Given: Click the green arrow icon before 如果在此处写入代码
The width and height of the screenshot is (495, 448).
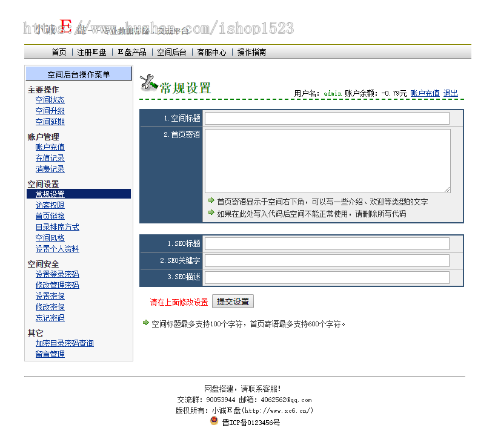Looking at the screenshot, I should coord(211,212).
